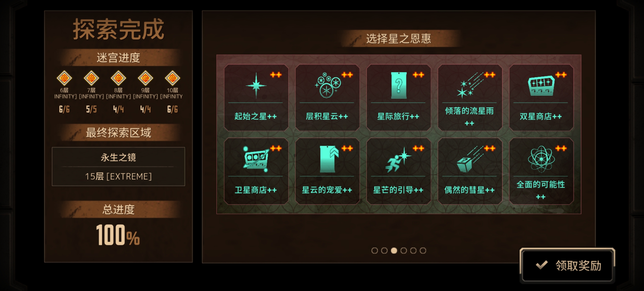Choose the 双星商店++ shop icon

(541, 86)
